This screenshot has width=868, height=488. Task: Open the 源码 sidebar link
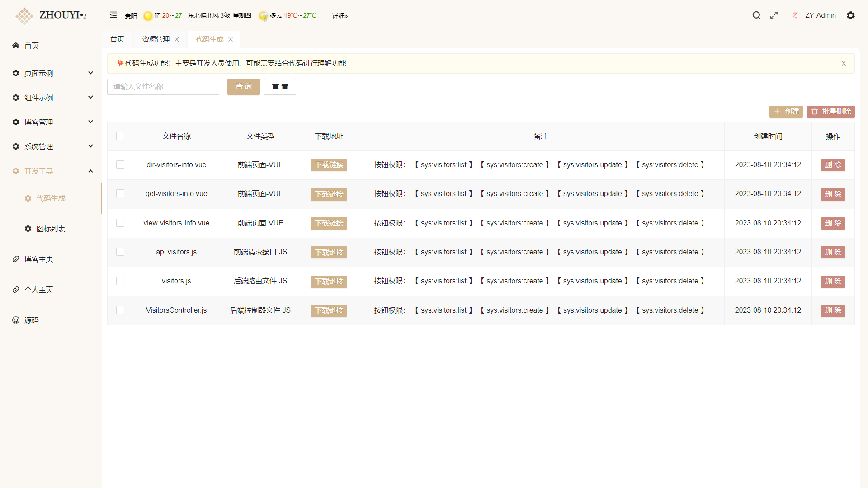pos(31,320)
